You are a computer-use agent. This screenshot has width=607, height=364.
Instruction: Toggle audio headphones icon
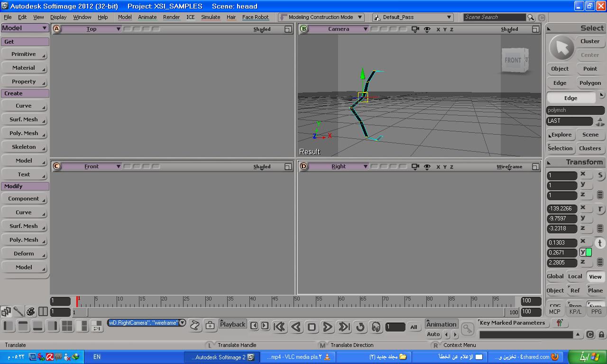376,327
